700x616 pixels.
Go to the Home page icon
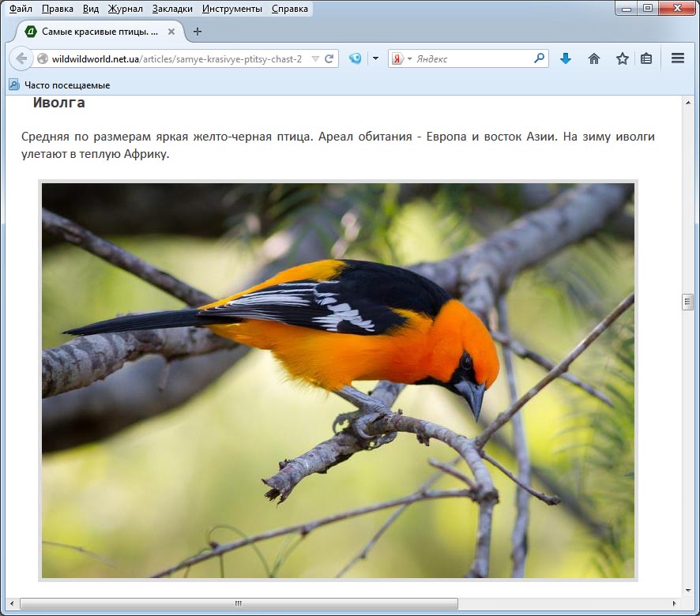594,58
